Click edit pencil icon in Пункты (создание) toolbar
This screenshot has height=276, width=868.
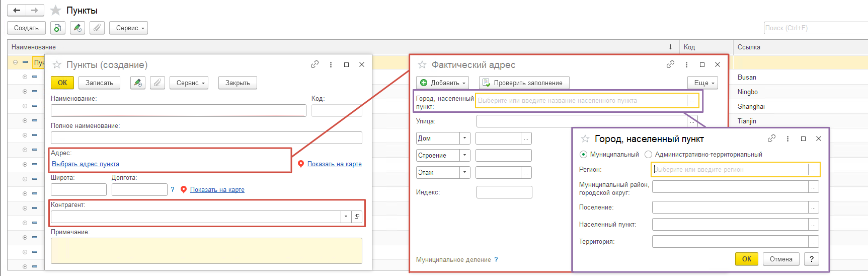tap(138, 83)
